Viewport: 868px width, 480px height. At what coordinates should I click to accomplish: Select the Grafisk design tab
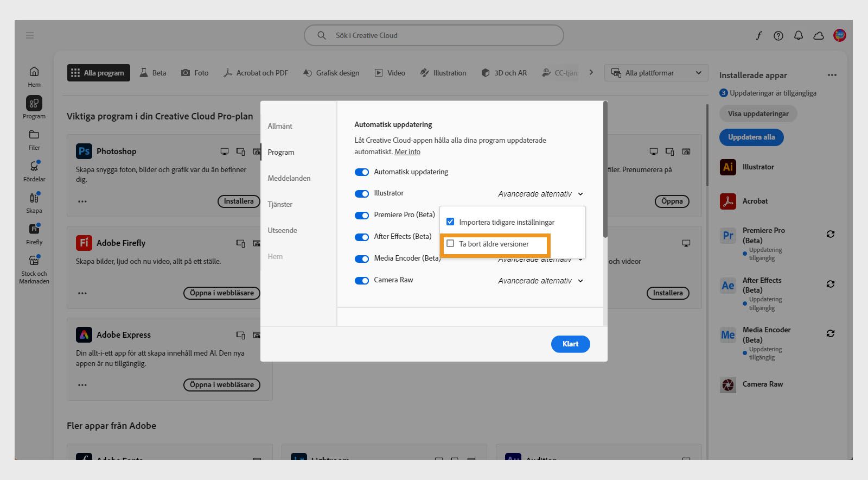tap(331, 73)
